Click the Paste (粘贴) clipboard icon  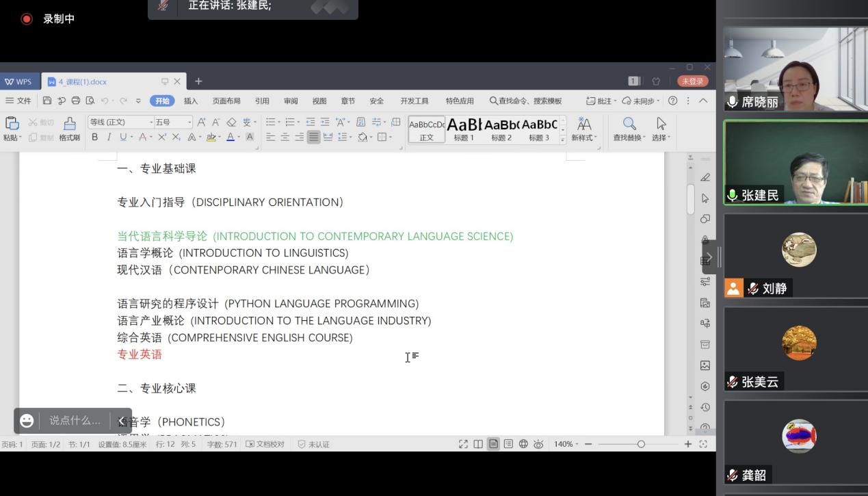(x=12, y=124)
